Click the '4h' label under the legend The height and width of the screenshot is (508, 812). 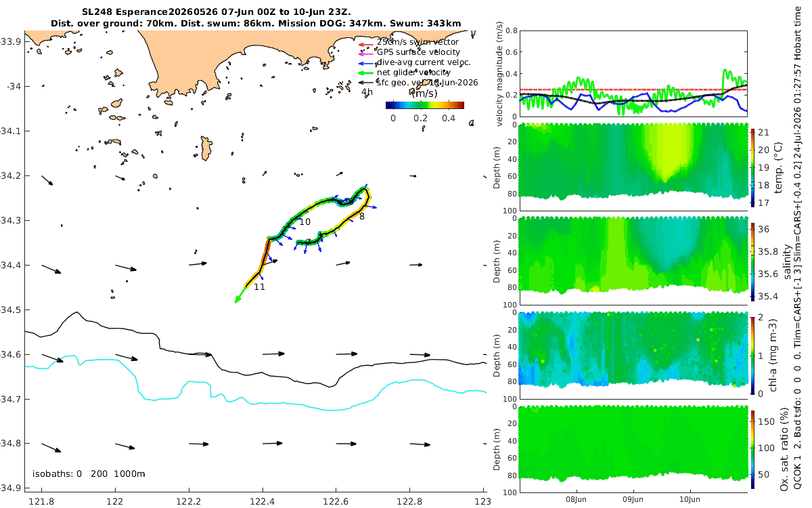367,92
